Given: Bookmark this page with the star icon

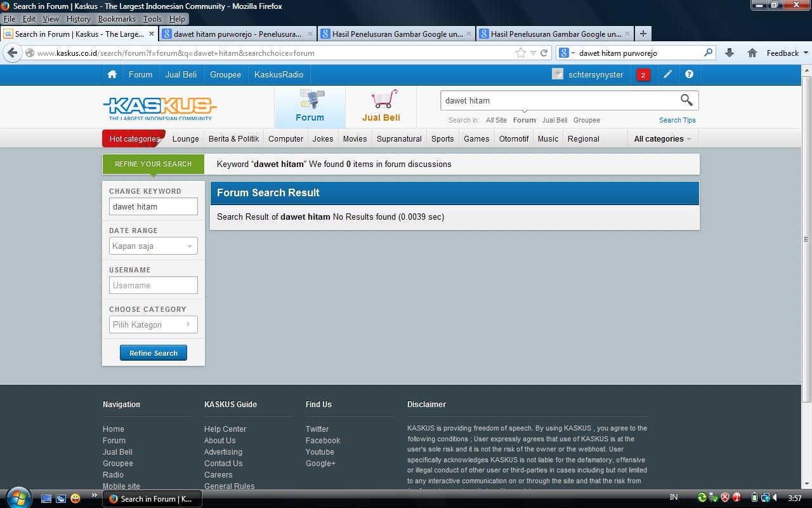Looking at the screenshot, I should click(521, 53).
